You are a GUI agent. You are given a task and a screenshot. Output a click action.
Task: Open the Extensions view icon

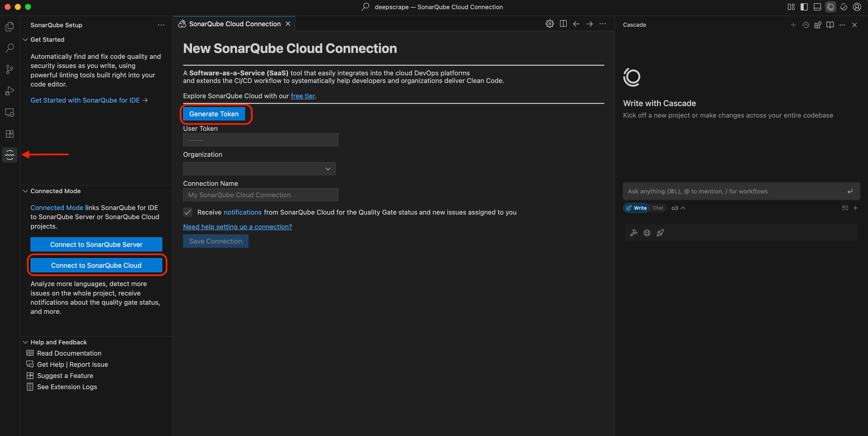pos(10,134)
